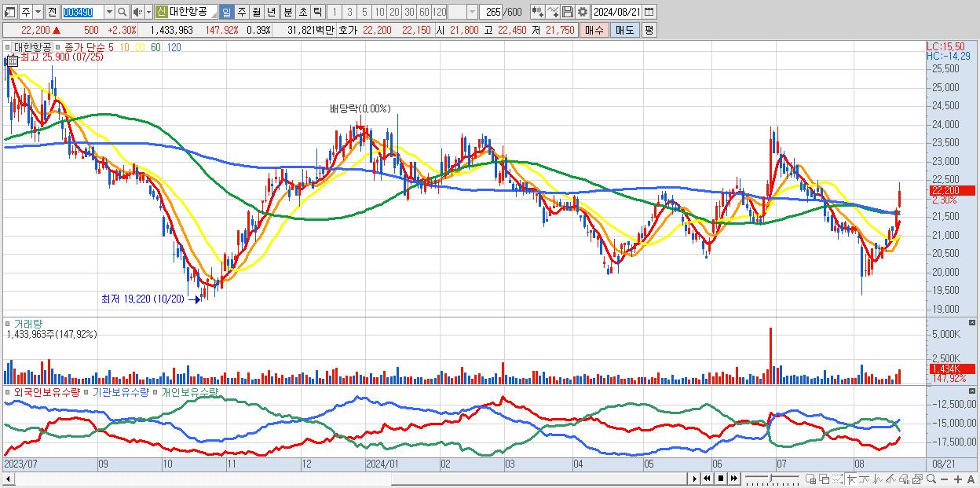Toggle the 기관보유수량 indicator checkbox
This screenshot has width=980, height=488.
coord(86,392)
